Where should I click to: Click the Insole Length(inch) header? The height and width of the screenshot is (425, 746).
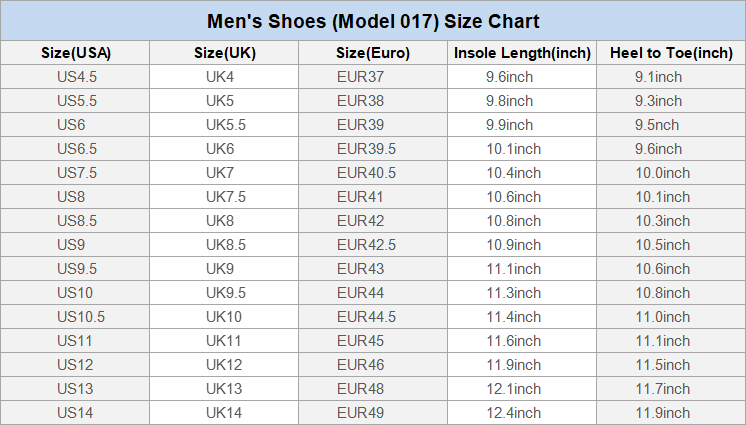(x=522, y=53)
